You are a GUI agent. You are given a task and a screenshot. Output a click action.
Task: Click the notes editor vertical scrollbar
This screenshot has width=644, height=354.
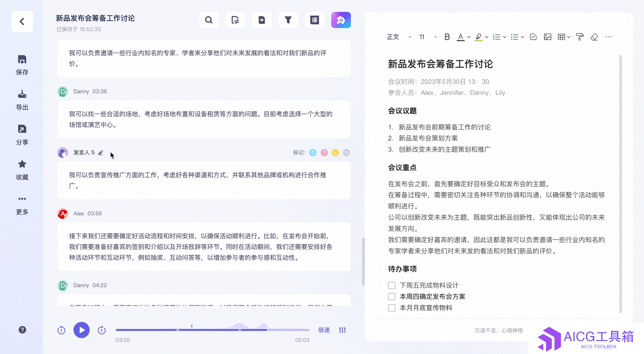620,184
